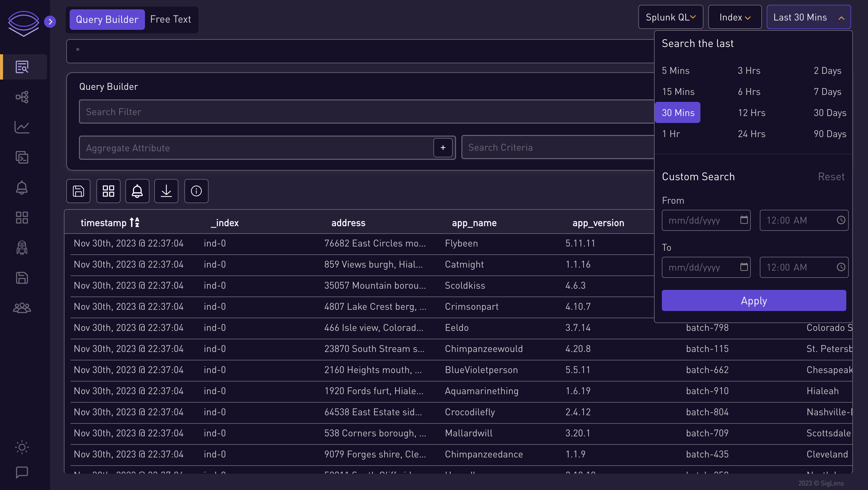Select the Flybeen app_name cell
Screen dimensions: 868x490
pos(461,243)
